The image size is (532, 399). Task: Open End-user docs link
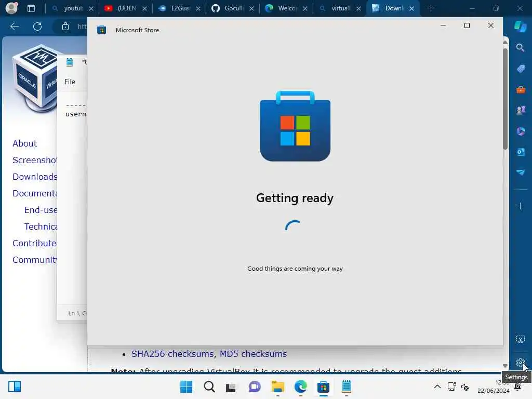pyautogui.click(x=41, y=210)
